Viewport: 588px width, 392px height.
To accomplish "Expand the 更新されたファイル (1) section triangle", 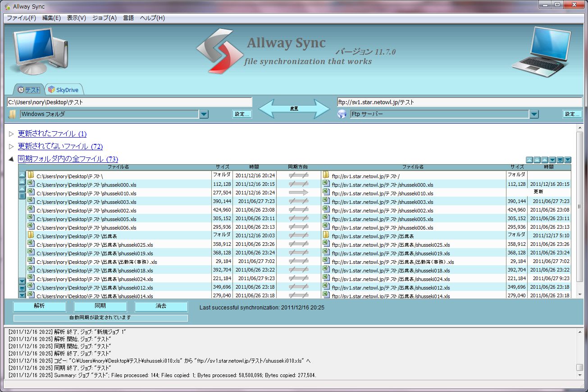I will click(x=11, y=134).
